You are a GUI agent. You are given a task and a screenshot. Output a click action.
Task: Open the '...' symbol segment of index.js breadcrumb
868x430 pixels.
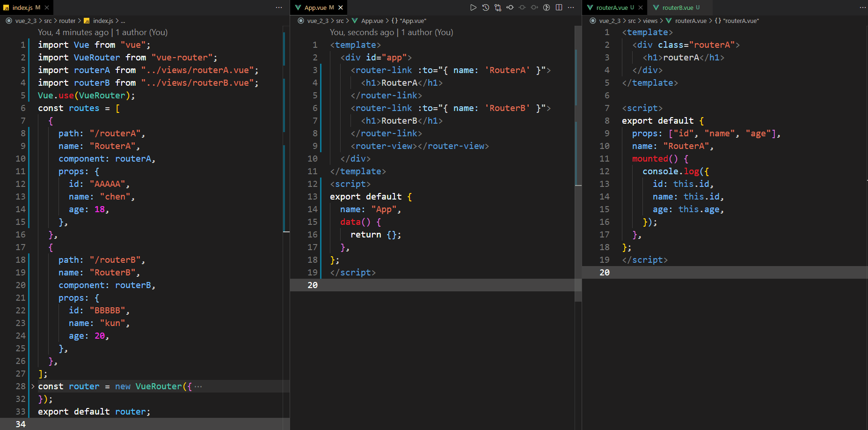click(x=123, y=21)
